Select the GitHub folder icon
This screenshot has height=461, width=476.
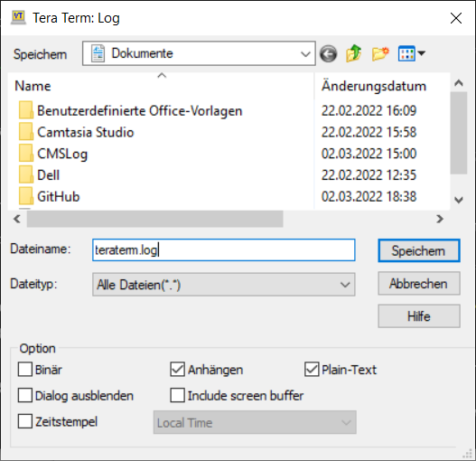tap(26, 196)
